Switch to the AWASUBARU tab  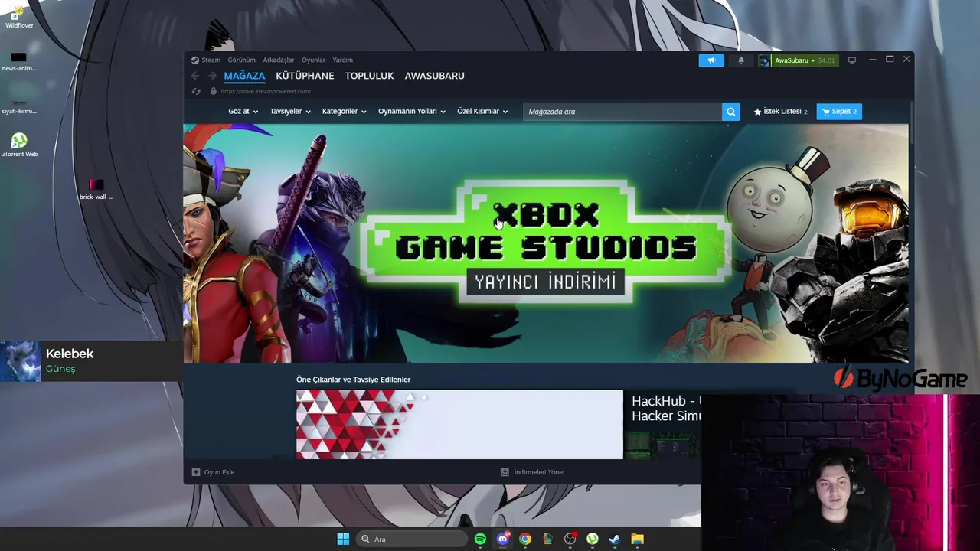click(434, 76)
